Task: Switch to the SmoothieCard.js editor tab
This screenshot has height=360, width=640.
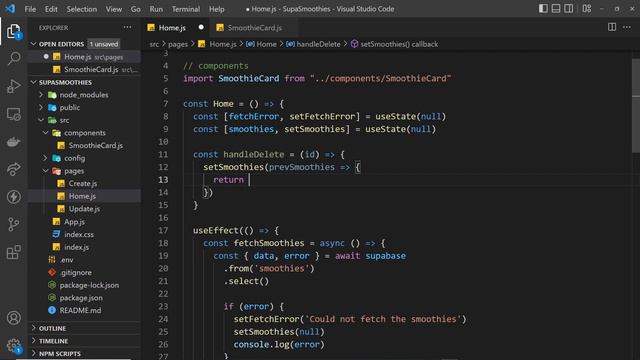Action: click(x=254, y=27)
